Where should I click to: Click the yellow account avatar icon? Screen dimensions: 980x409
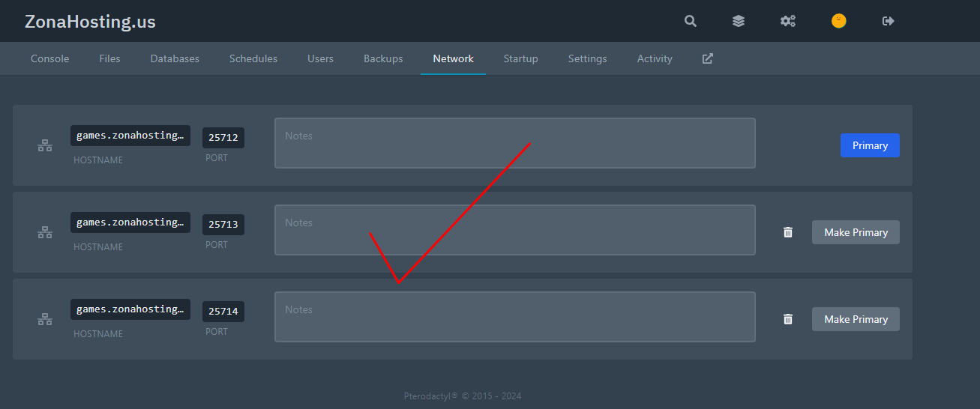pos(838,21)
